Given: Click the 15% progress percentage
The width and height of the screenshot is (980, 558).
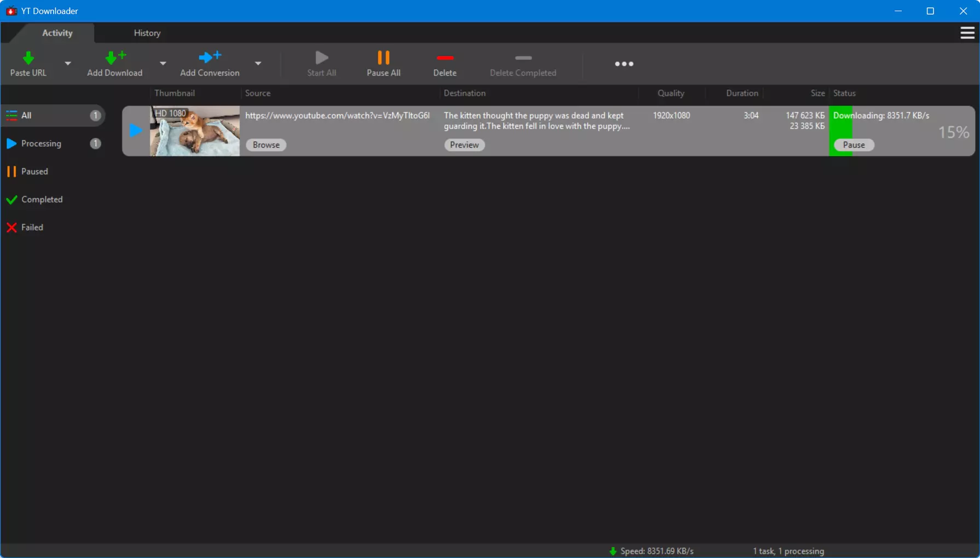Looking at the screenshot, I should (x=954, y=132).
